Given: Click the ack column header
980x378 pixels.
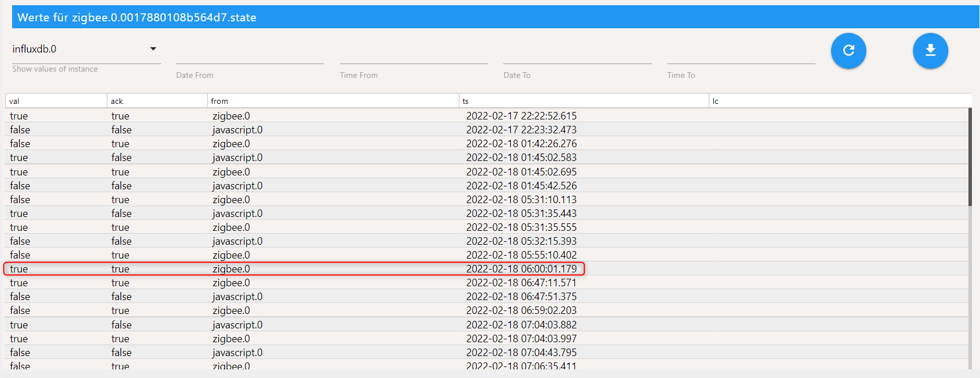Looking at the screenshot, I should coord(157,101).
